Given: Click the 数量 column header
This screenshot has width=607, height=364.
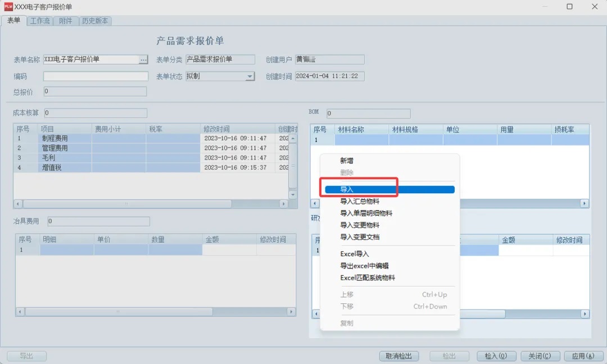Looking at the screenshot, I should [x=175, y=239].
